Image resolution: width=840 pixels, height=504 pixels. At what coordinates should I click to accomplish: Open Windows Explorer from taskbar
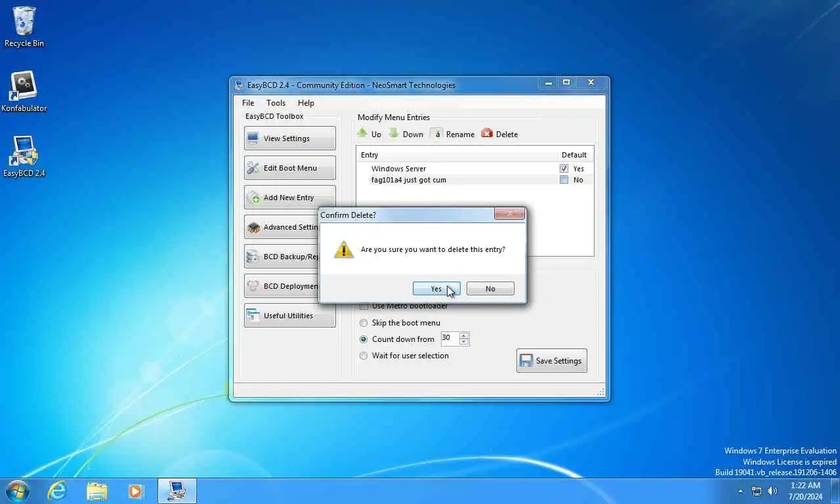click(x=97, y=490)
